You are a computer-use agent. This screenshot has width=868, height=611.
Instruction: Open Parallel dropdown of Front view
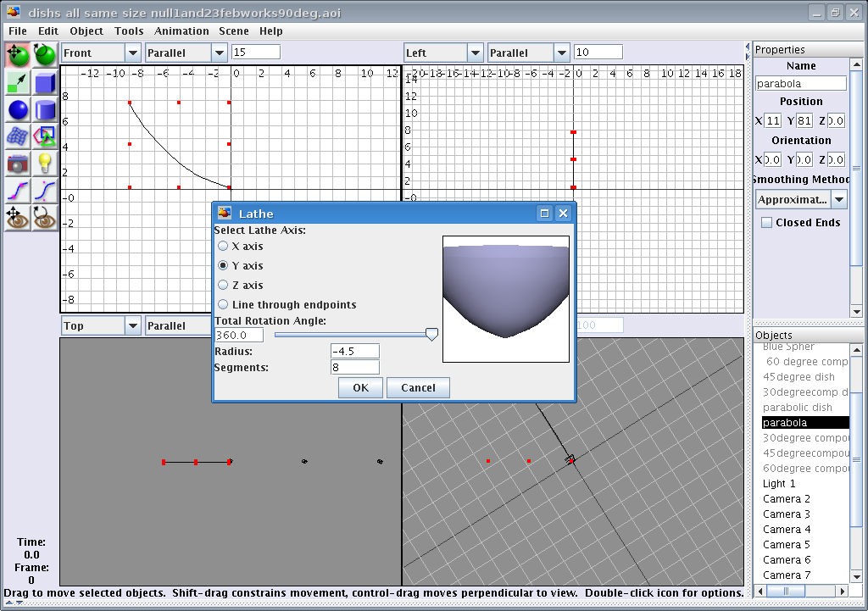(x=220, y=53)
